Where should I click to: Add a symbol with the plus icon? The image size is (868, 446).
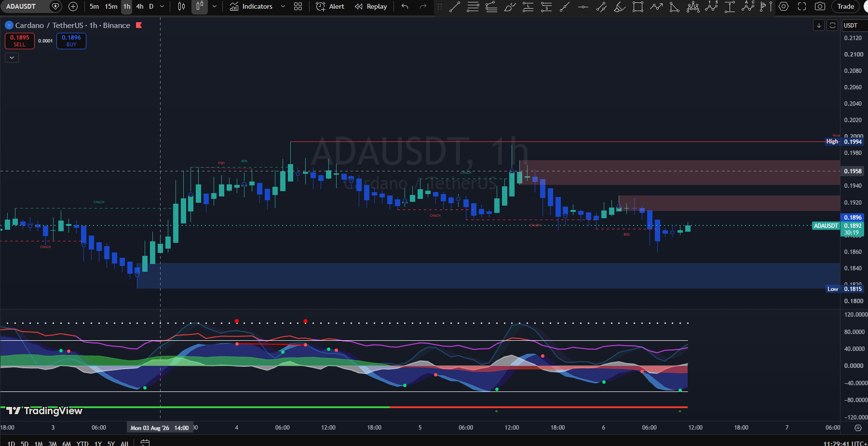tap(73, 6)
